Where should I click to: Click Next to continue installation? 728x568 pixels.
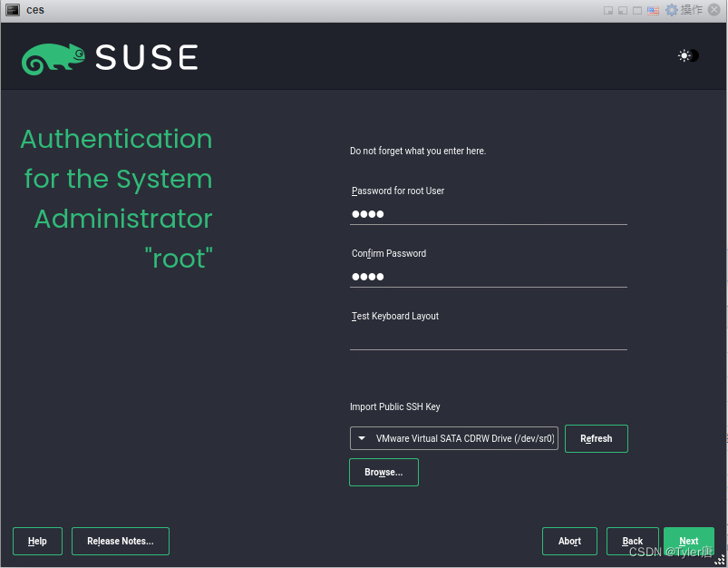689,541
